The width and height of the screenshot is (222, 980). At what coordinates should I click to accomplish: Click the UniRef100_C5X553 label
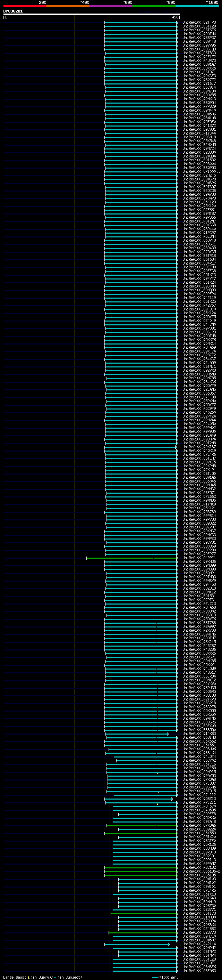tap(199, 833)
